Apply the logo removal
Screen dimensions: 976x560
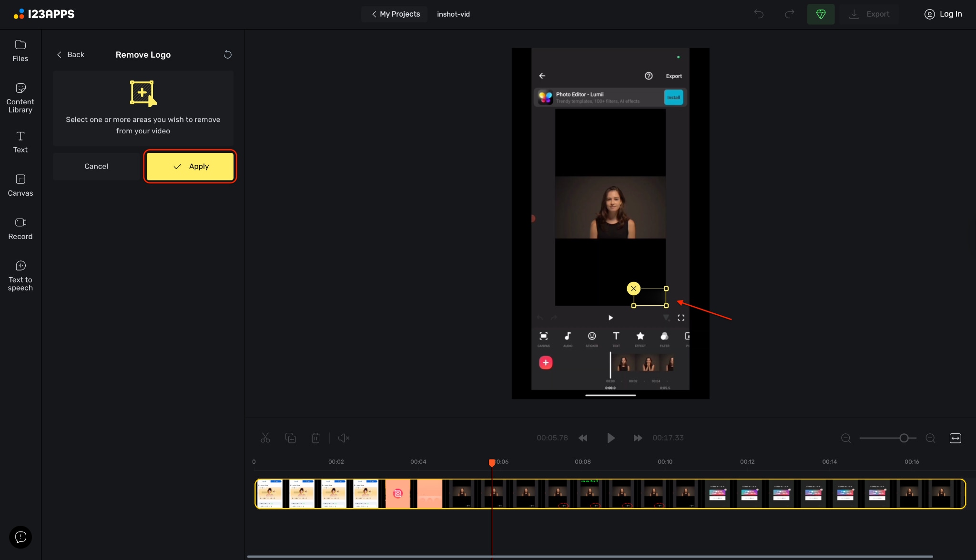(190, 166)
